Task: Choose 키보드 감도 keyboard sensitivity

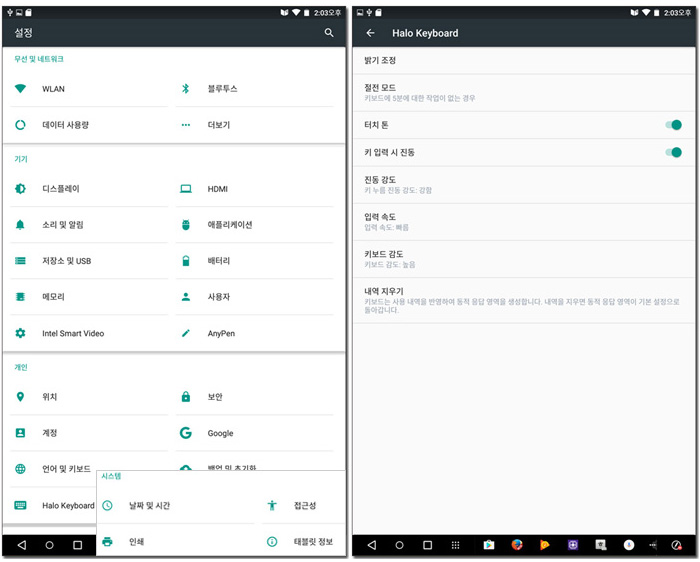Action: [524, 259]
